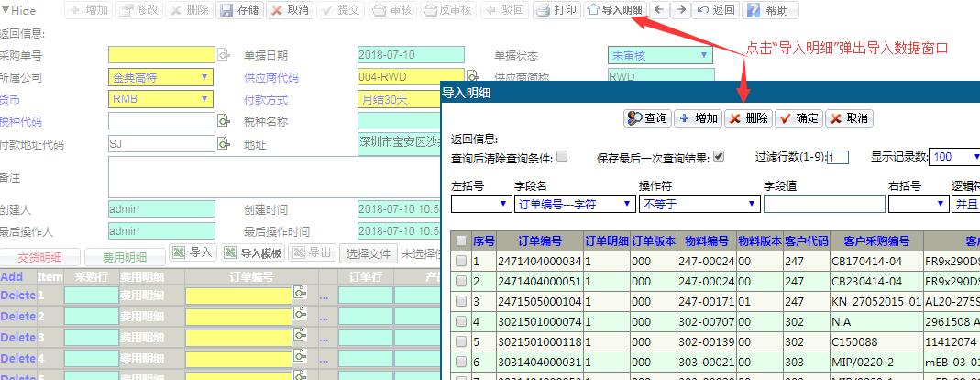
Task: Click the 修改 toolbar button
Action: [140, 10]
